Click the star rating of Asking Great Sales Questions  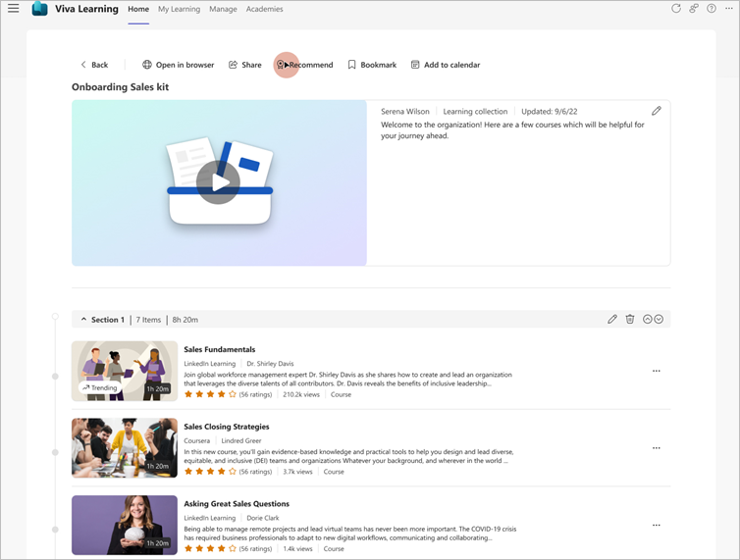coord(210,548)
